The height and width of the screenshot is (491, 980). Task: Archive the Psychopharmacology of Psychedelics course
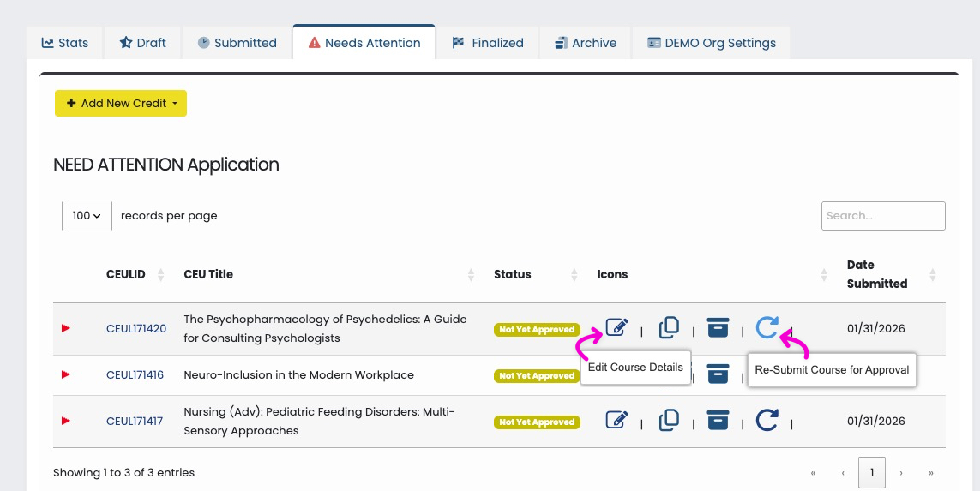pyautogui.click(x=718, y=327)
